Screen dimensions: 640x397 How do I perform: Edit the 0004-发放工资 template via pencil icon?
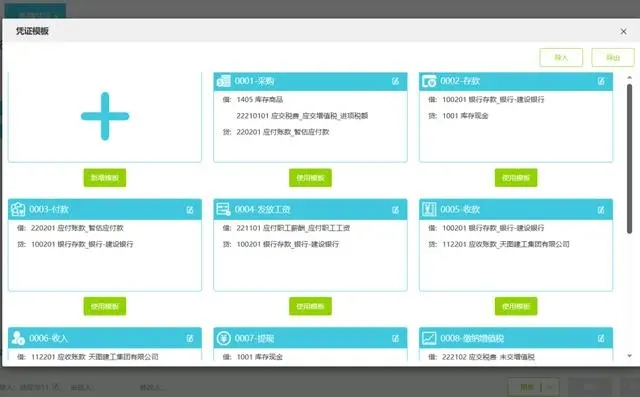click(395, 210)
